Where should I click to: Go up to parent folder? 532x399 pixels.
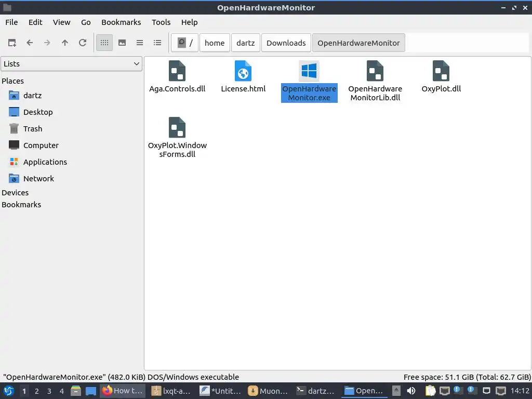[65, 43]
